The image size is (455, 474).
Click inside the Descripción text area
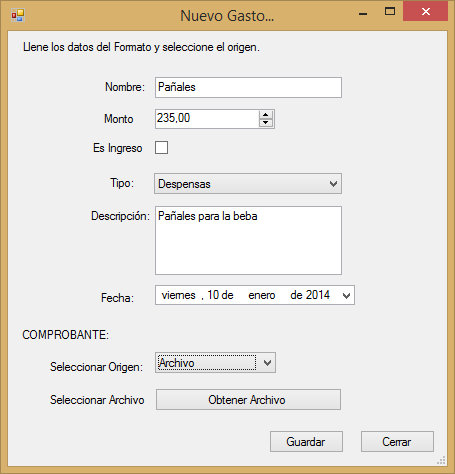click(x=248, y=240)
